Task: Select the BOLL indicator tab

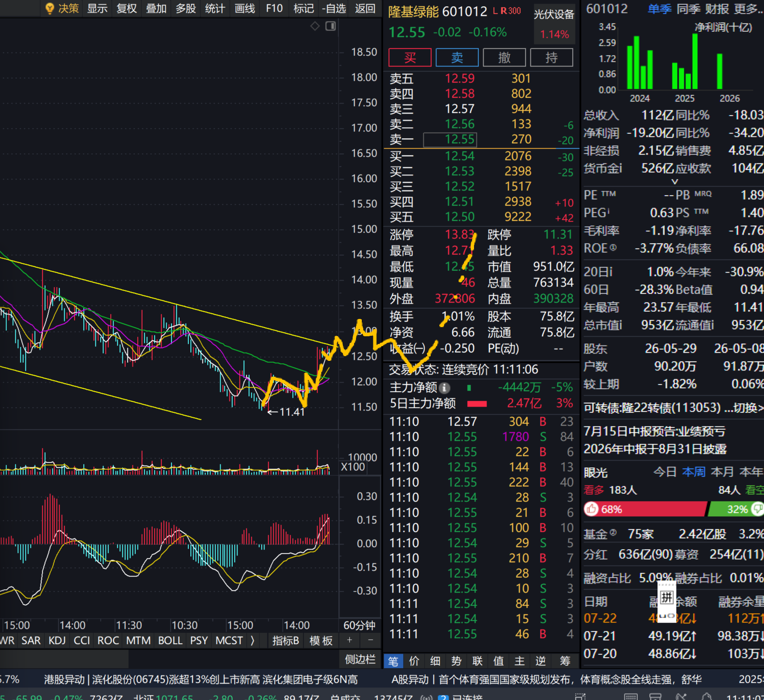Action: pos(170,640)
